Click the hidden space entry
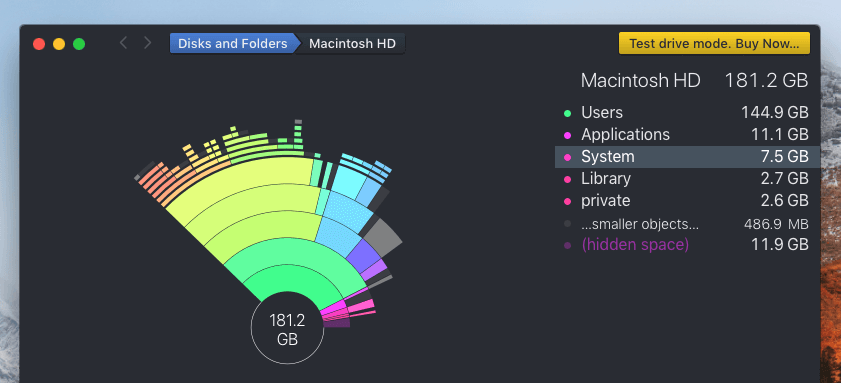 pyautogui.click(x=687, y=245)
